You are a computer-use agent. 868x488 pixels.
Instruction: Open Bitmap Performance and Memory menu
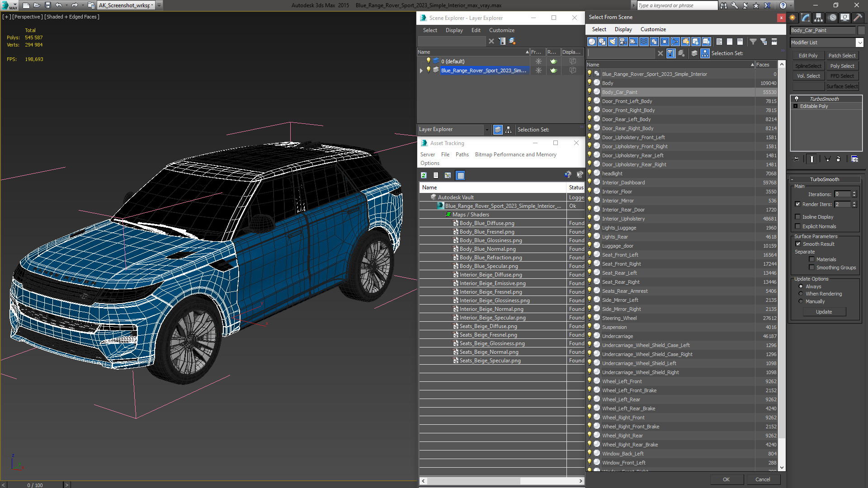(x=515, y=155)
